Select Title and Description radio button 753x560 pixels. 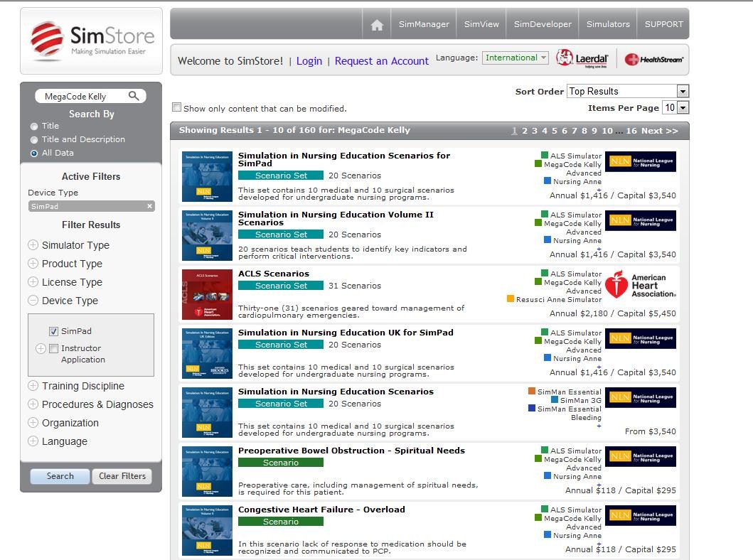coord(34,139)
